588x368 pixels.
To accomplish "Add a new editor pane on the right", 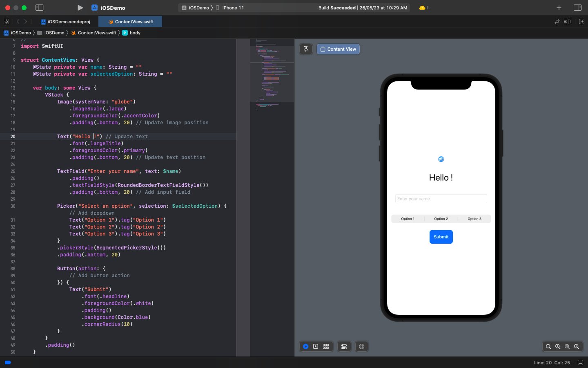I will 581,21.
